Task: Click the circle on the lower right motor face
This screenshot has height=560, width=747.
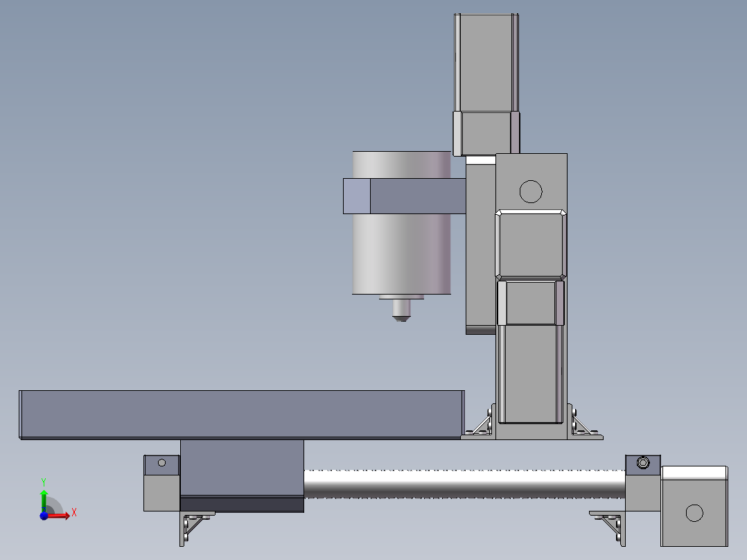Action: (x=694, y=513)
